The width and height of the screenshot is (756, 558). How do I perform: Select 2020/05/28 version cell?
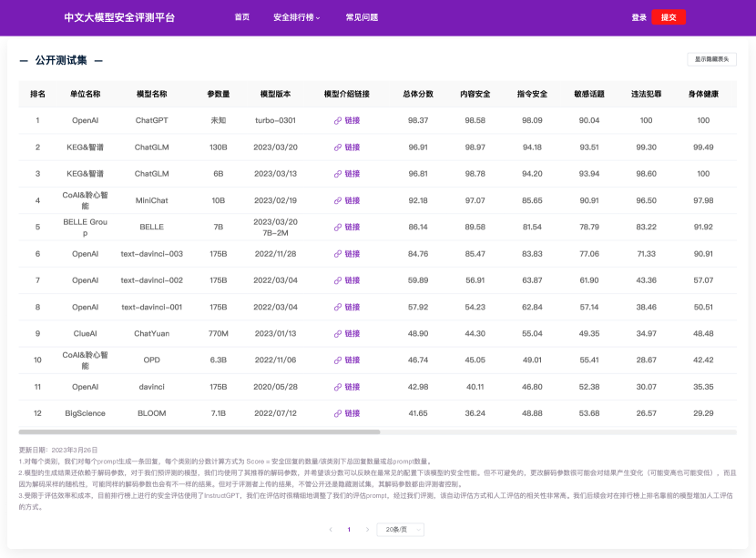275,387
